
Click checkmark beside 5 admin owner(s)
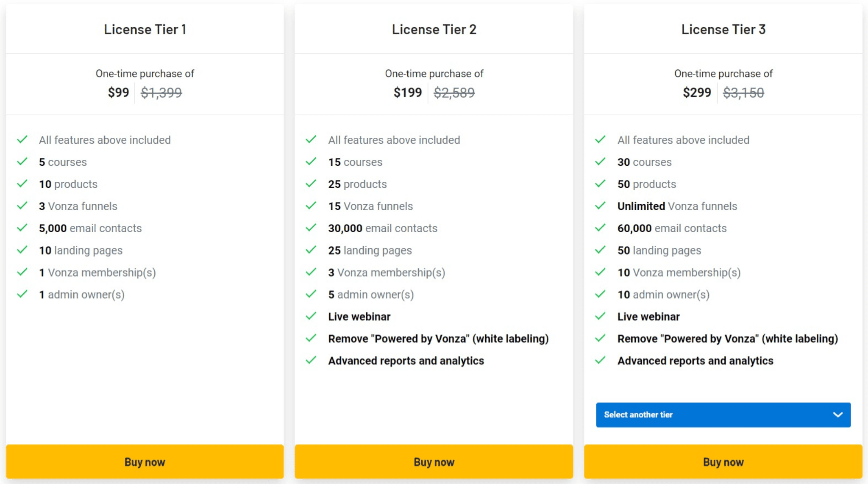tap(311, 294)
